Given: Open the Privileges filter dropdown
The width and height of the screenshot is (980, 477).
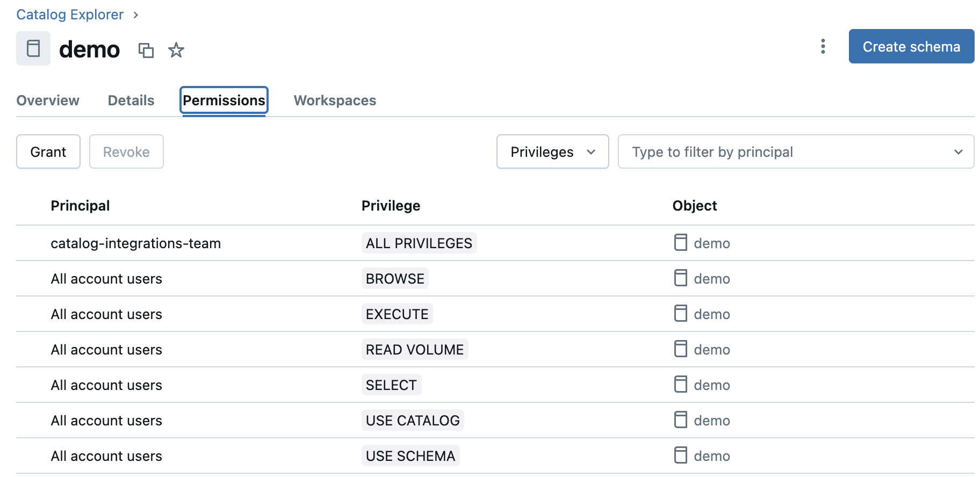Looking at the screenshot, I should [x=552, y=152].
